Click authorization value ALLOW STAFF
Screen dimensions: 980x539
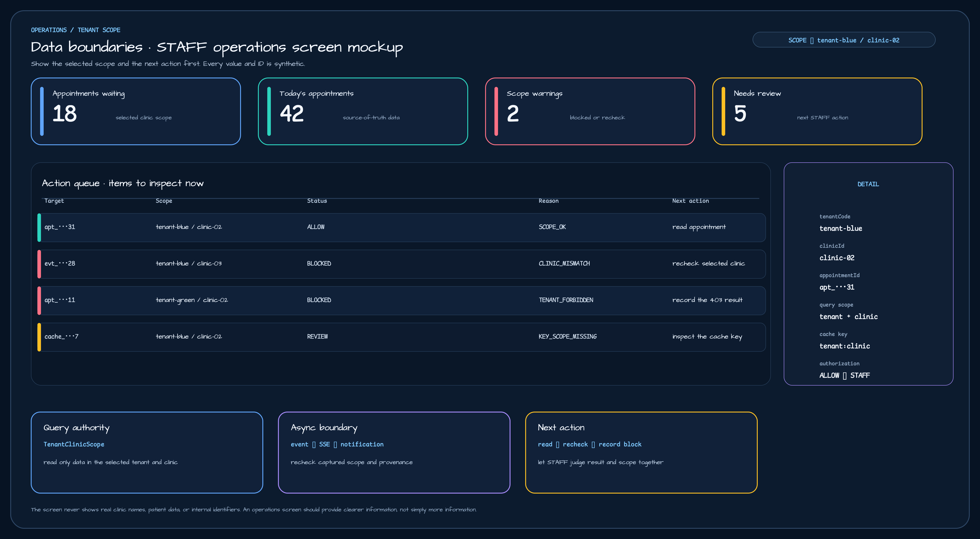pyautogui.click(x=845, y=376)
